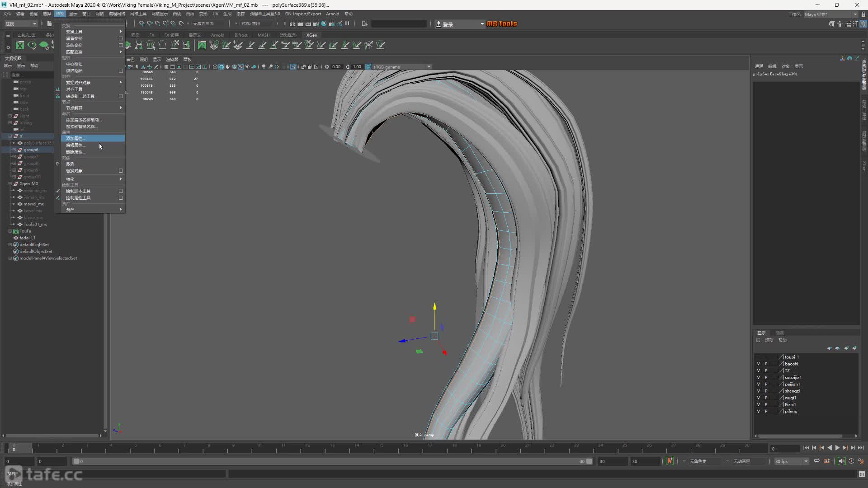Open option box for 烘焙枢轴
This screenshot has height=488, width=868.
121,71
